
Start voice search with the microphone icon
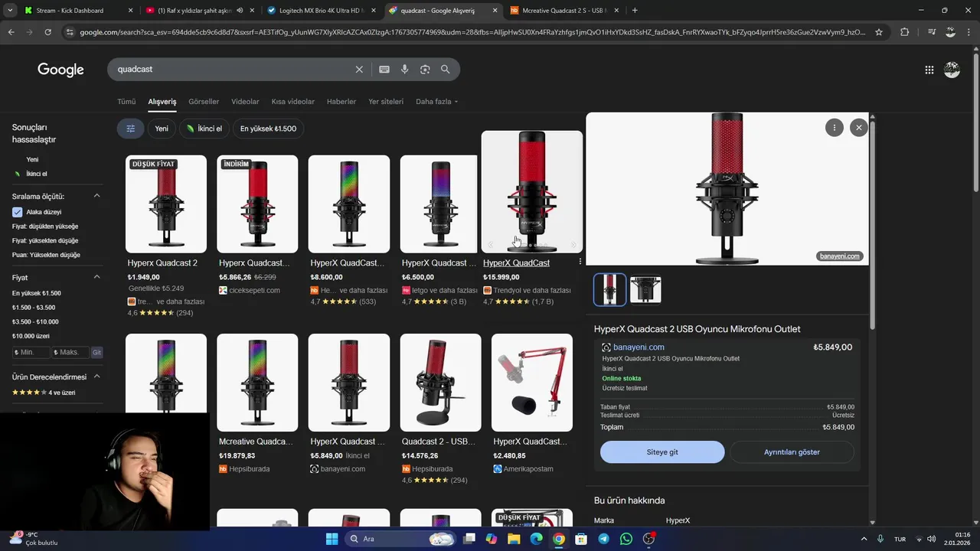click(405, 70)
